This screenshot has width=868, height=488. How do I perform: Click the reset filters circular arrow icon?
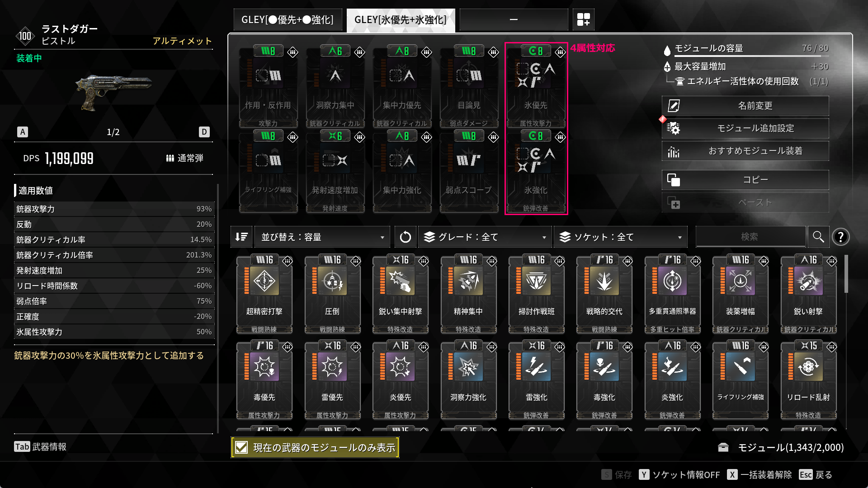[x=405, y=237]
